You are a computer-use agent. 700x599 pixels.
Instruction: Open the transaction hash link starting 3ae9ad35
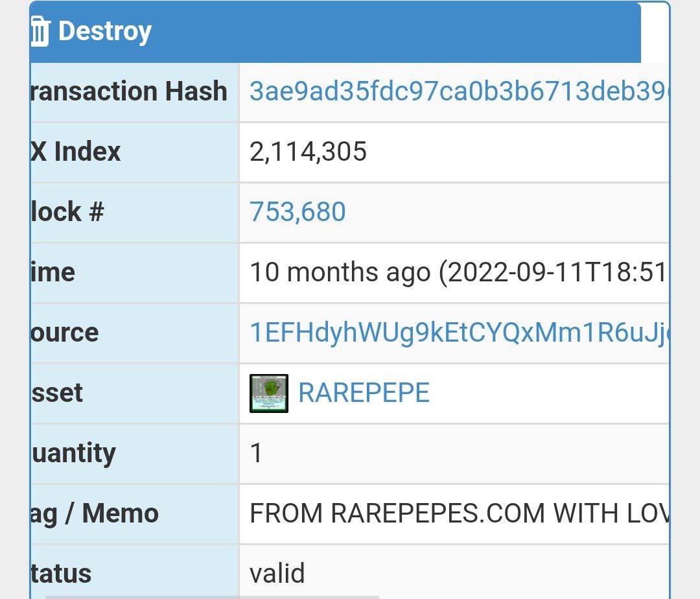(x=459, y=91)
